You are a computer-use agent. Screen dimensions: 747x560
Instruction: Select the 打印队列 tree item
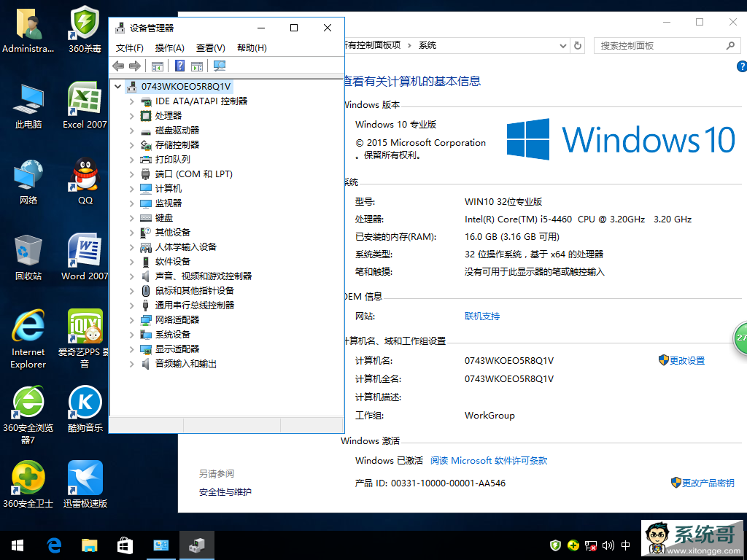pyautogui.click(x=172, y=160)
